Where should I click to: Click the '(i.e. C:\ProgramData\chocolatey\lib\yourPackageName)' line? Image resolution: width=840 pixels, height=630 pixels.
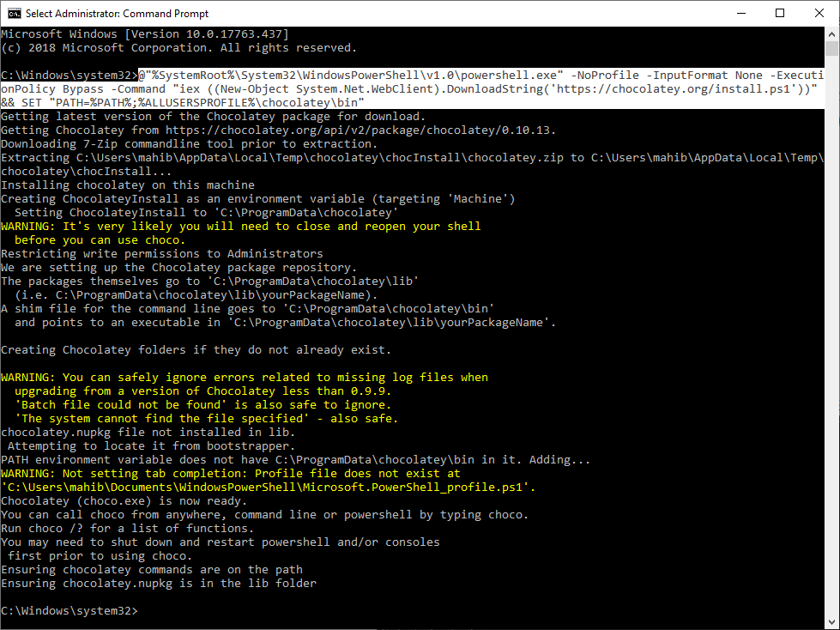[196, 295]
